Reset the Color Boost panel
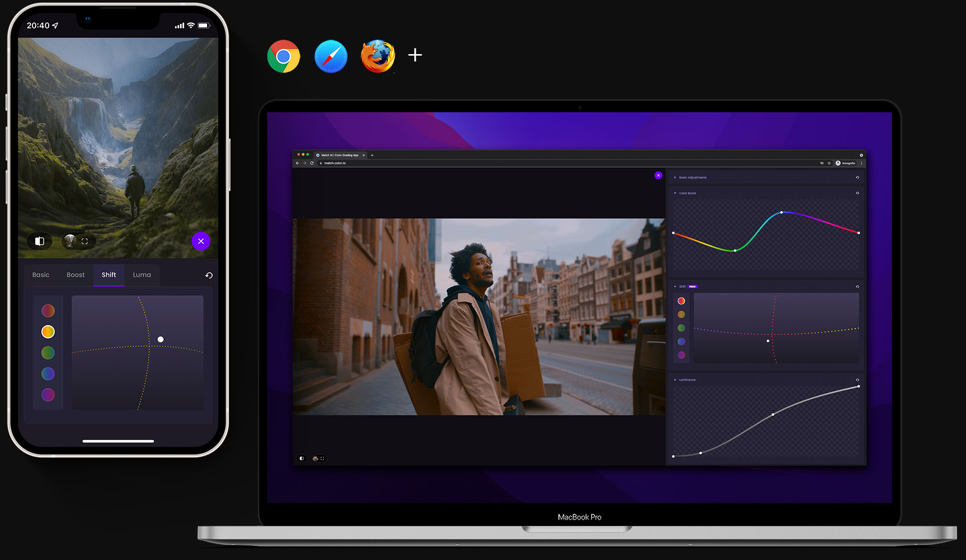 (x=857, y=193)
